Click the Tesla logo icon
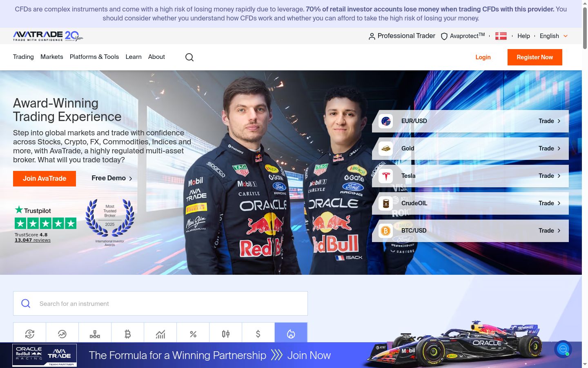Image resolution: width=588 pixels, height=368 pixels. coord(386,176)
